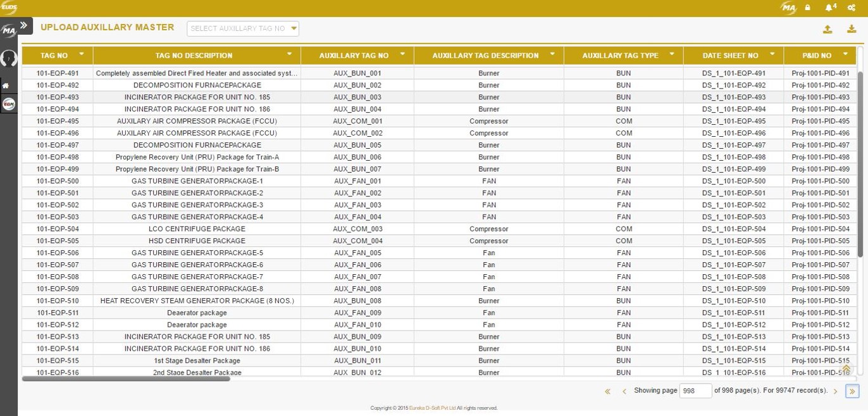Go to previous page of records
This screenshot has height=416, width=868.
pyautogui.click(x=624, y=391)
